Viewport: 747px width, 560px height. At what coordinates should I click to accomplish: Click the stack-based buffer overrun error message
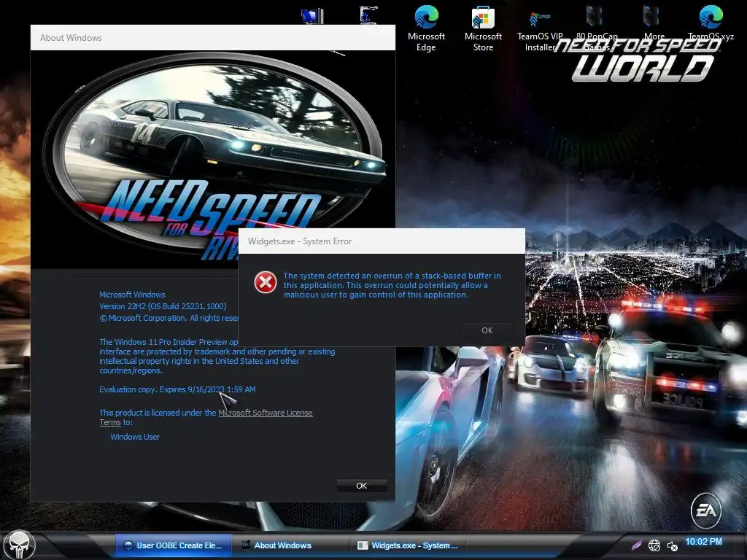[x=392, y=285]
